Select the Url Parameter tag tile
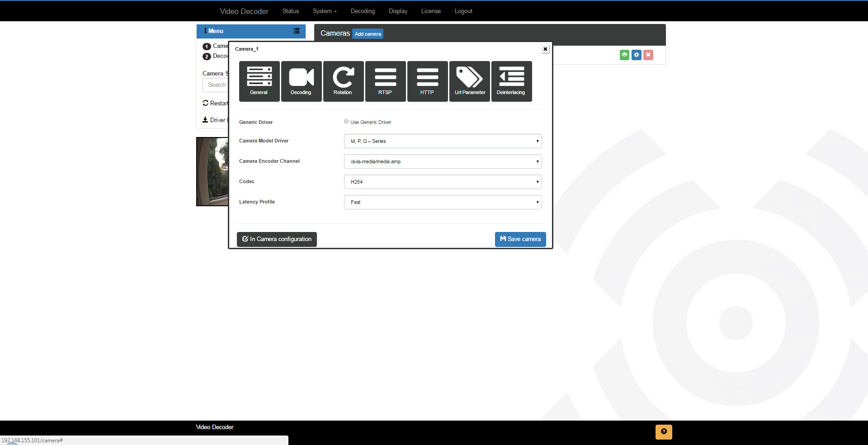Viewport: 868px width, 445px height. pos(469,81)
